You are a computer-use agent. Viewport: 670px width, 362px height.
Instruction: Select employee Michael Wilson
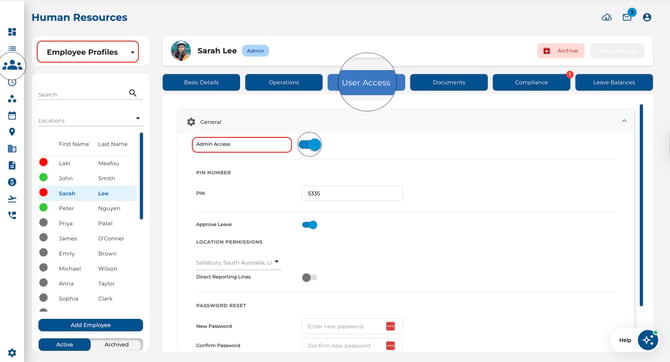click(88, 268)
